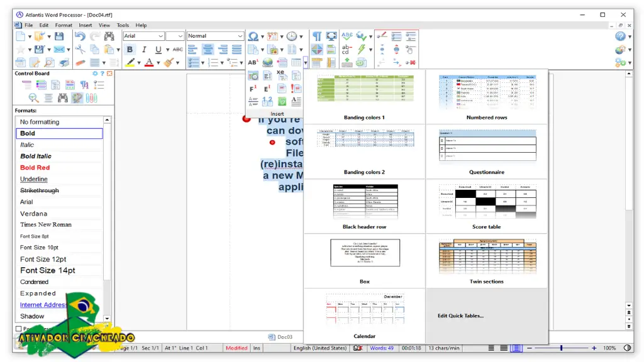Image resolution: width=644 pixels, height=362 pixels.
Task: Click the F1 footnote reference icon
Action: click(253, 88)
